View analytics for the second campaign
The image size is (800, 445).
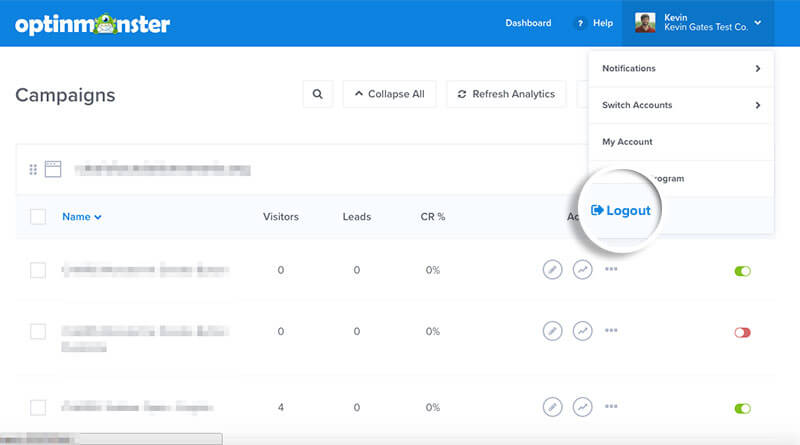point(582,331)
